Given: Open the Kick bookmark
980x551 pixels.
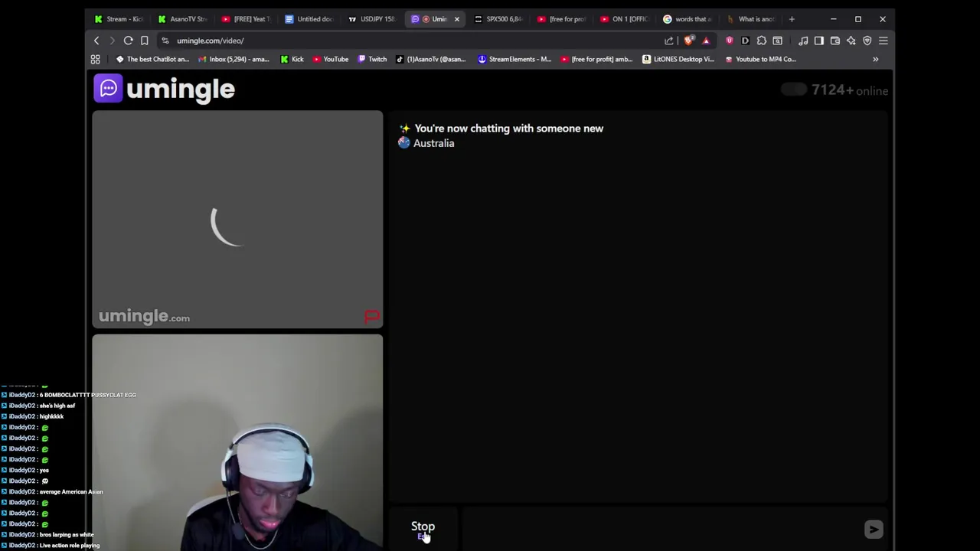Looking at the screenshot, I should [x=292, y=59].
